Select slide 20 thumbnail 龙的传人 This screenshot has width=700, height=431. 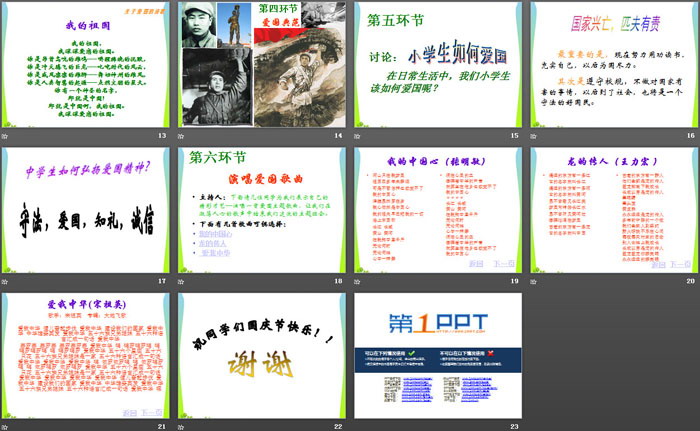pyautogui.click(x=614, y=210)
